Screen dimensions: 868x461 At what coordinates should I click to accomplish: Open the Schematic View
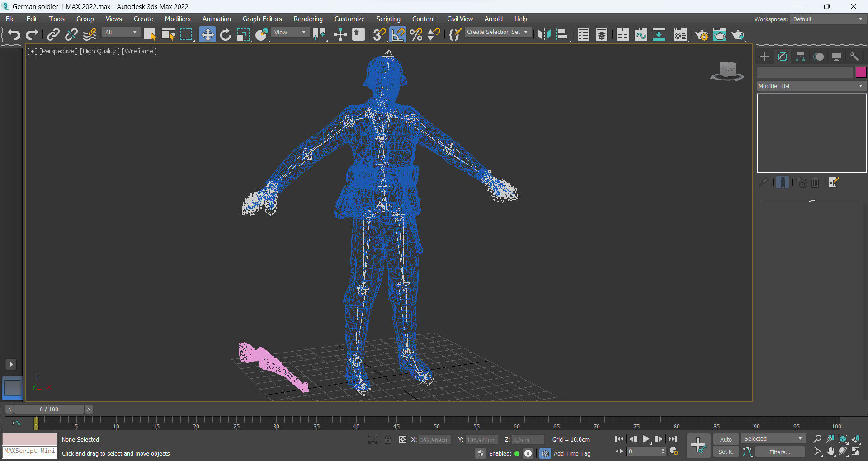[659, 34]
